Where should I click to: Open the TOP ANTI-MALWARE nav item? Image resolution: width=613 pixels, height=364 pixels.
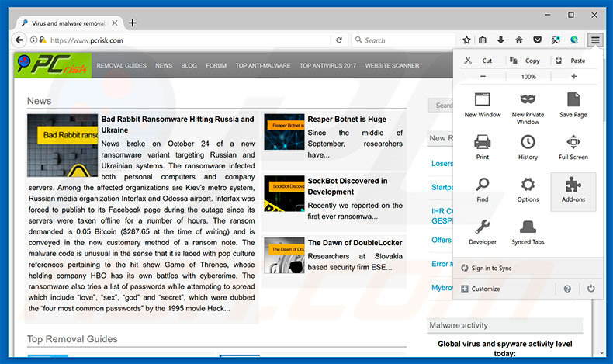point(263,66)
